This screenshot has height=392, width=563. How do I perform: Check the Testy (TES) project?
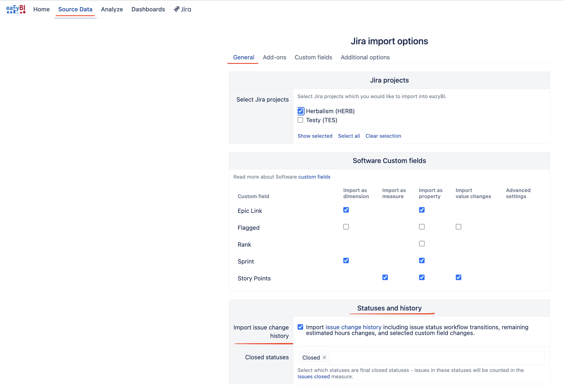pyautogui.click(x=301, y=120)
